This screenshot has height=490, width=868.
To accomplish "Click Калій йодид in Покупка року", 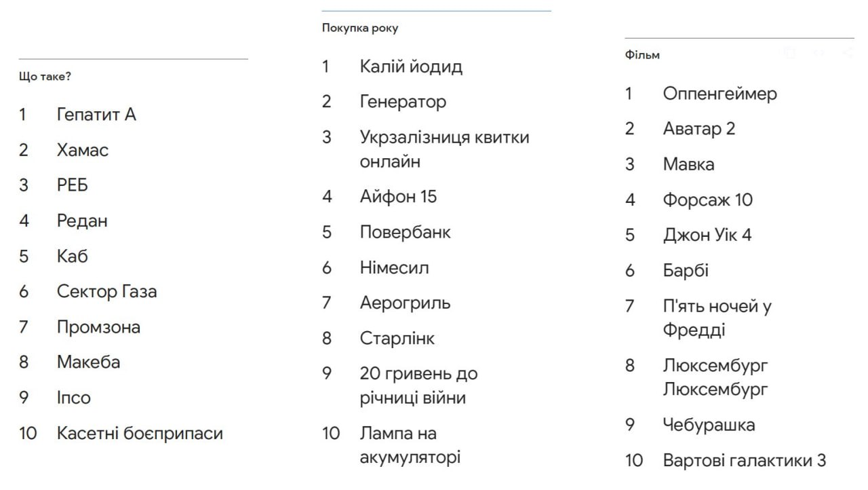I will 411,67.
